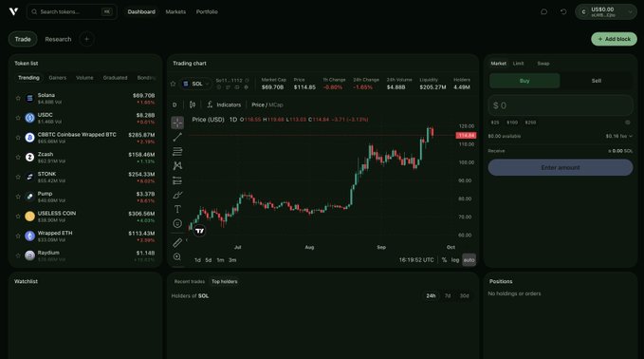Choose the $25 preset amount
This screenshot has width=644, height=359.
[x=495, y=123]
